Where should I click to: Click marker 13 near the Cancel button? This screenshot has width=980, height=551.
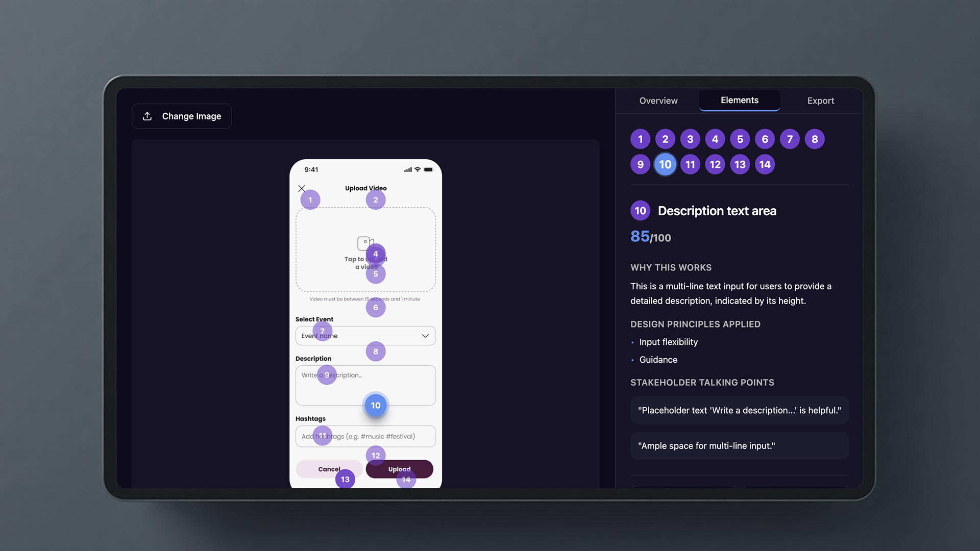pyautogui.click(x=345, y=479)
